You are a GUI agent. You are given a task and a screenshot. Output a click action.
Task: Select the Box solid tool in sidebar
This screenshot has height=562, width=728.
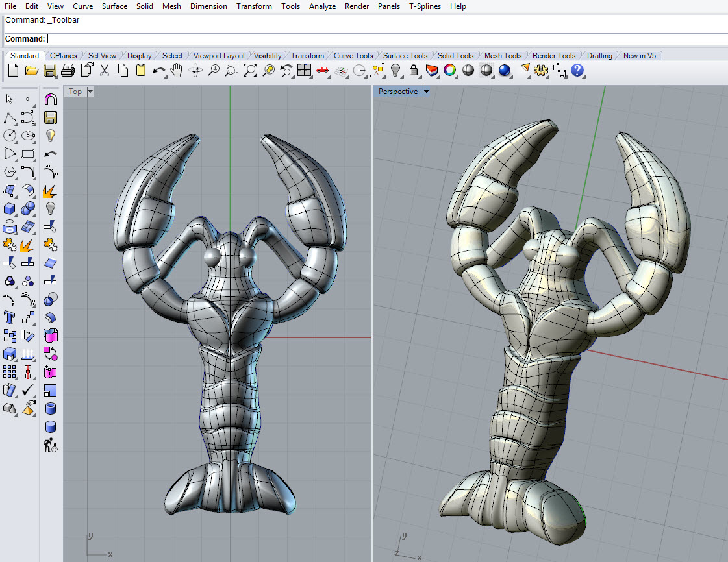pos(9,209)
